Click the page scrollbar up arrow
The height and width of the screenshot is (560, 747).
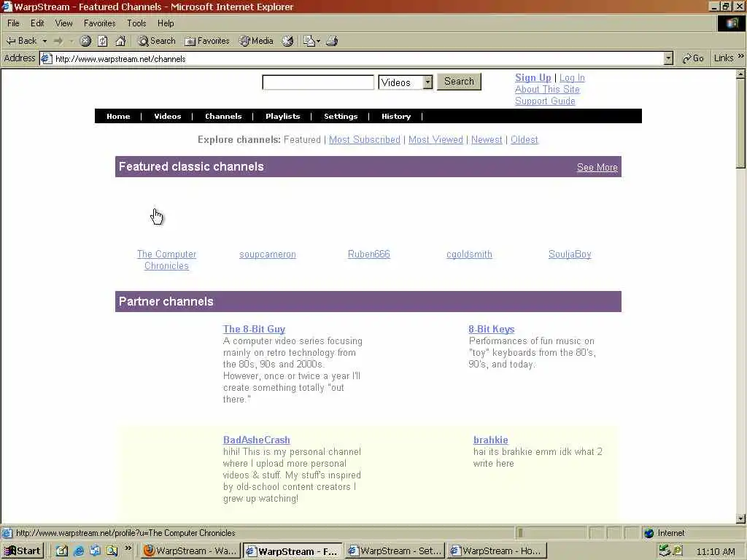[740, 74]
